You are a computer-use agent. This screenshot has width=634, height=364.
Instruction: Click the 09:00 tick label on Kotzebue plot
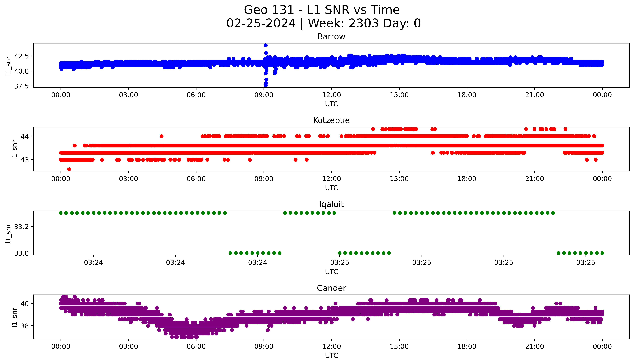pyautogui.click(x=264, y=179)
